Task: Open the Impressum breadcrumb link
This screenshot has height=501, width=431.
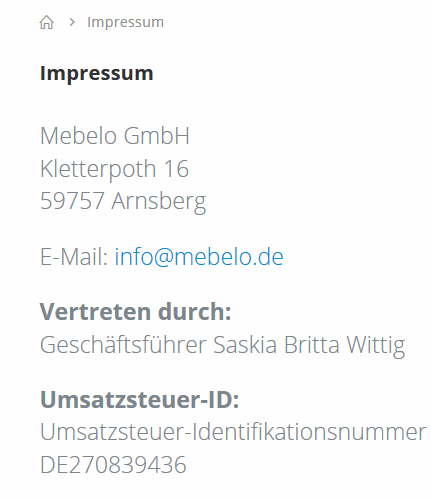Action: [125, 22]
